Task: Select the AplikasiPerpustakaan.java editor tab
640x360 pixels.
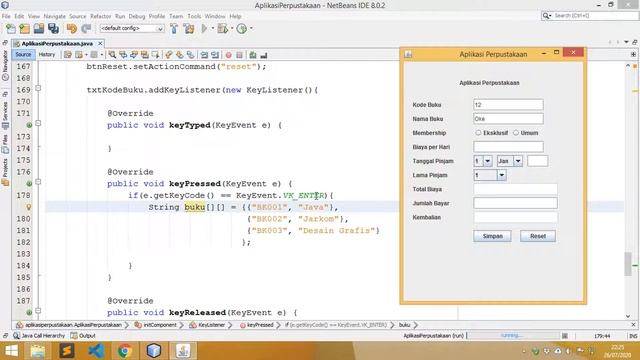Action: 58,43
